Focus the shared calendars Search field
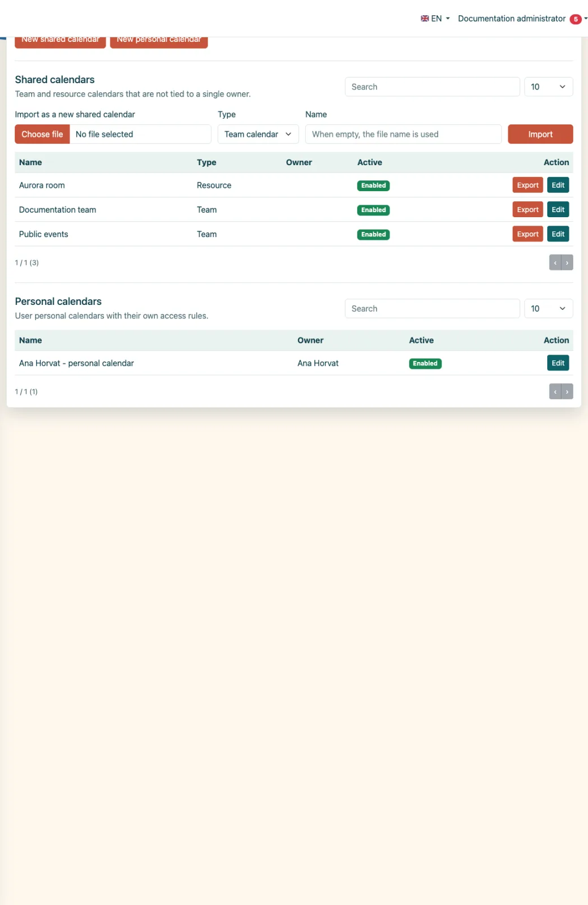The height and width of the screenshot is (905, 588). click(x=432, y=87)
